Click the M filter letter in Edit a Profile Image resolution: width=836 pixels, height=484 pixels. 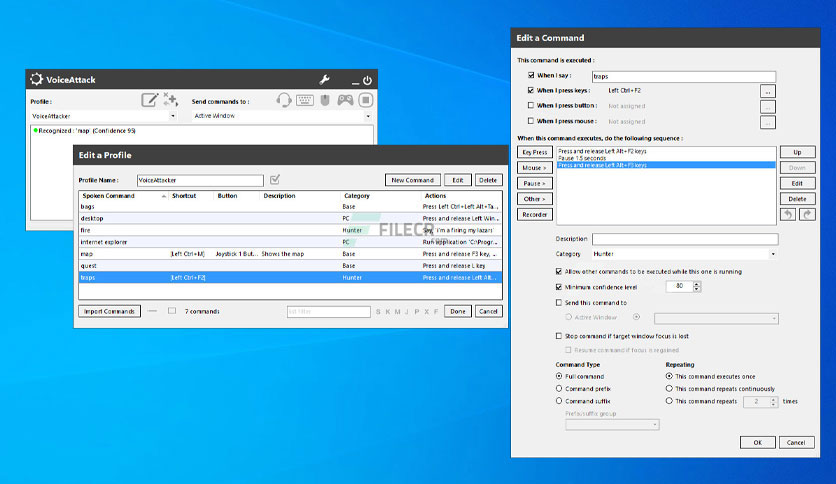point(397,312)
